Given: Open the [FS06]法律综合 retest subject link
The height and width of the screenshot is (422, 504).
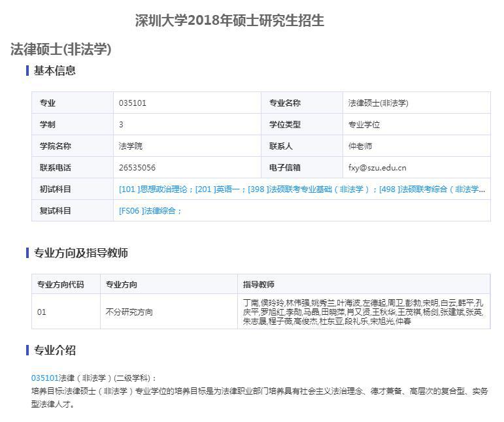Looking at the screenshot, I should (x=150, y=211).
